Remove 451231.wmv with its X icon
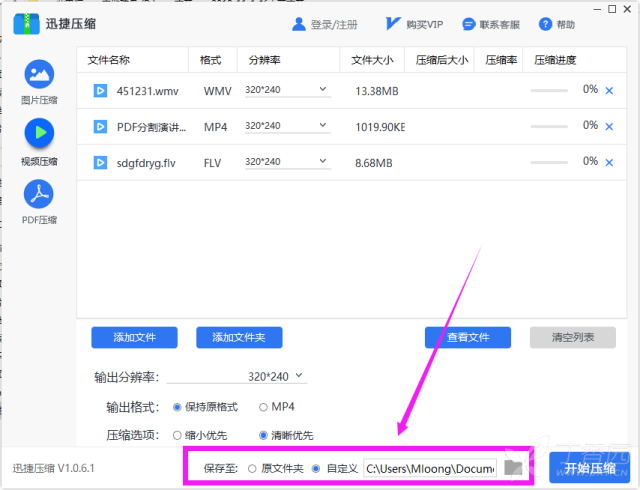640x490 pixels. (609, 91)
